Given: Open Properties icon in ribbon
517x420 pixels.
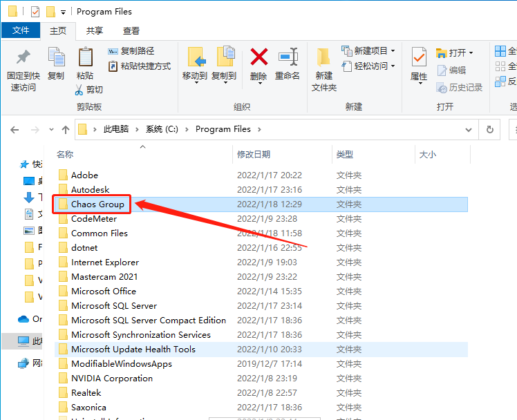Looking at the screenshot, I should tap(419, 57).
